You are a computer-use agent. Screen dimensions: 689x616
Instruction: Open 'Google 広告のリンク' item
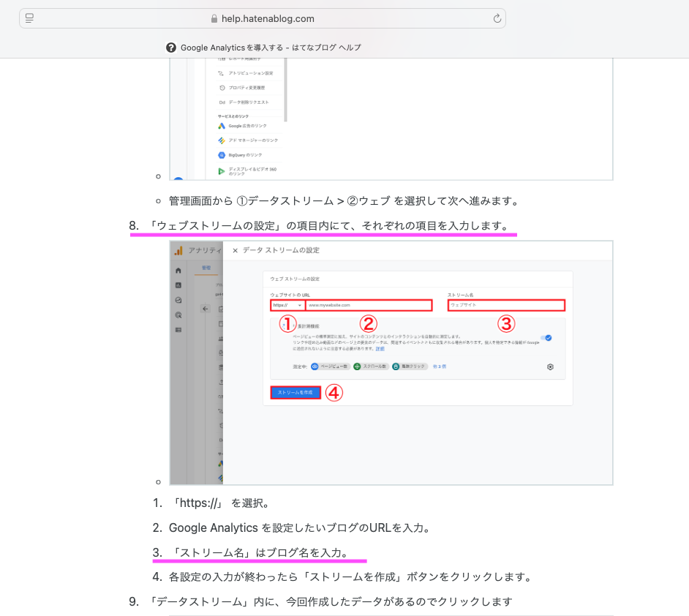[x=247, y=126]
